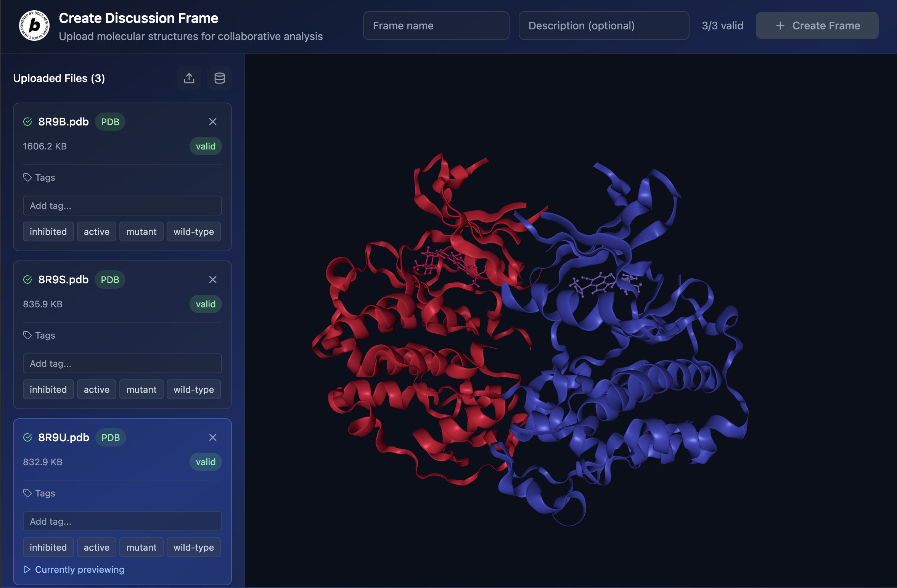Remove the 8R9U.pdb file
This screenshot has width=897, height=588.
pos(213,437)
